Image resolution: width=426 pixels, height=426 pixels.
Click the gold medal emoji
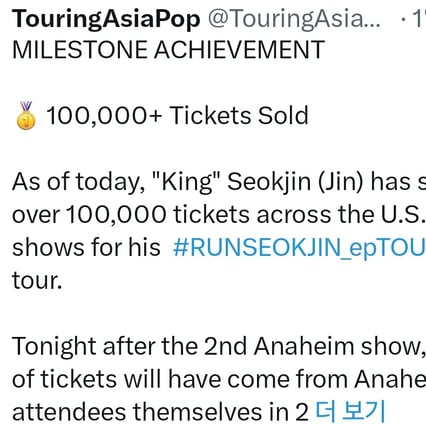pos(26,115)
